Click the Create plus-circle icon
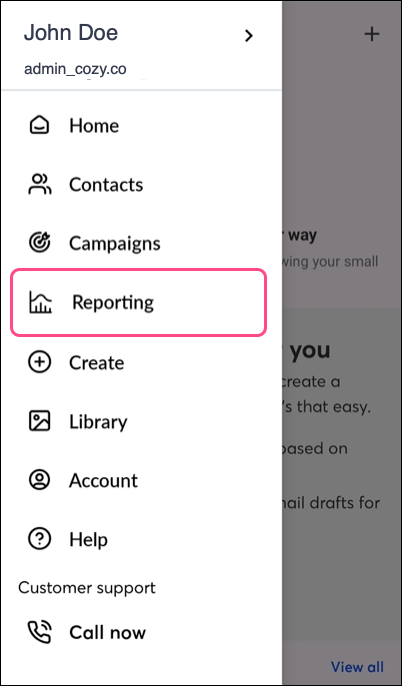Screen dimensions: 402x686 (40, 363)
